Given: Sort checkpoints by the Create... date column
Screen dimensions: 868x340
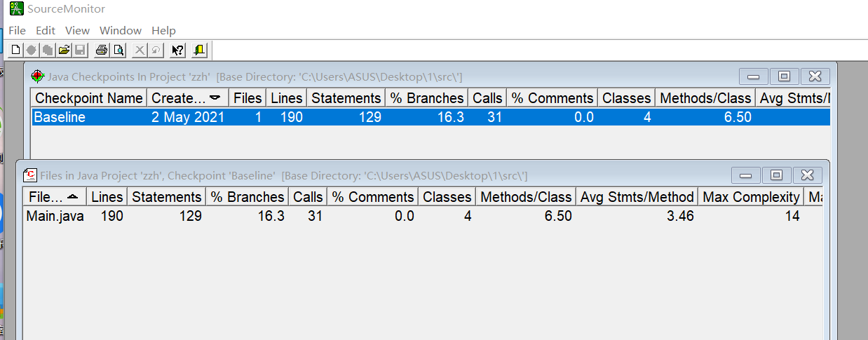Looking at the screenshot, I should [x=187, y=98].
